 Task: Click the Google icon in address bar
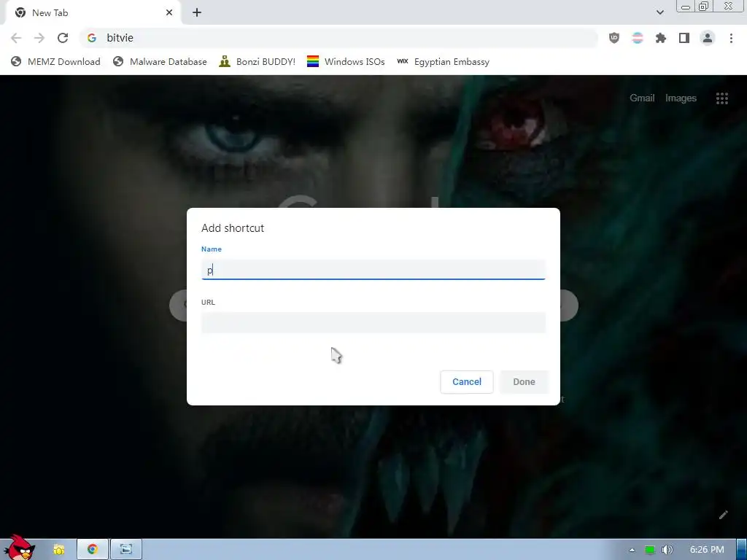point(92,38)
